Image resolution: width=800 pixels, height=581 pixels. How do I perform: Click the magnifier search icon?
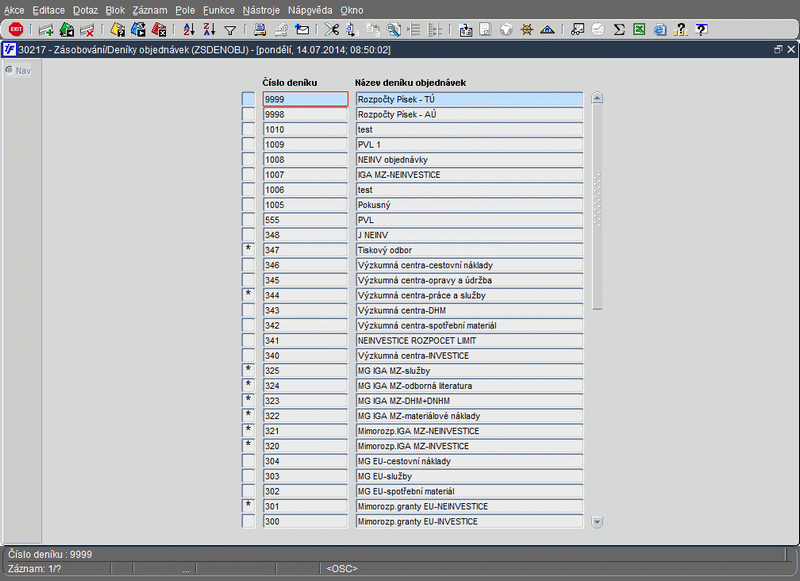pos(393,30)
